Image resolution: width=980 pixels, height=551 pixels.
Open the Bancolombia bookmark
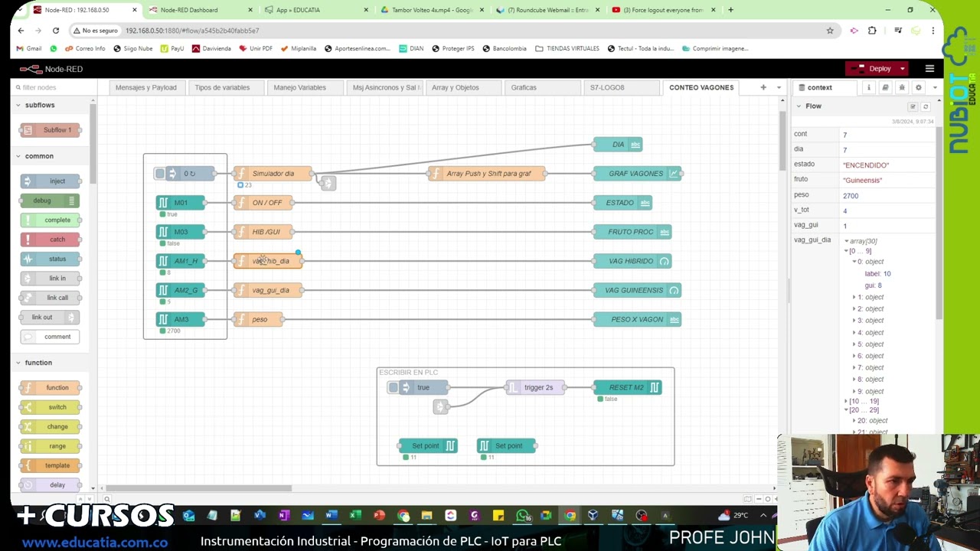coord(505,48)
